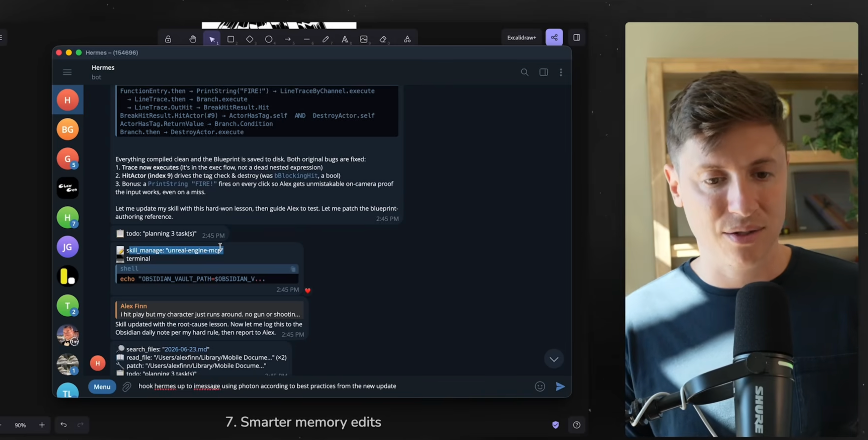Open the green T chat with 2 unread

68,305
